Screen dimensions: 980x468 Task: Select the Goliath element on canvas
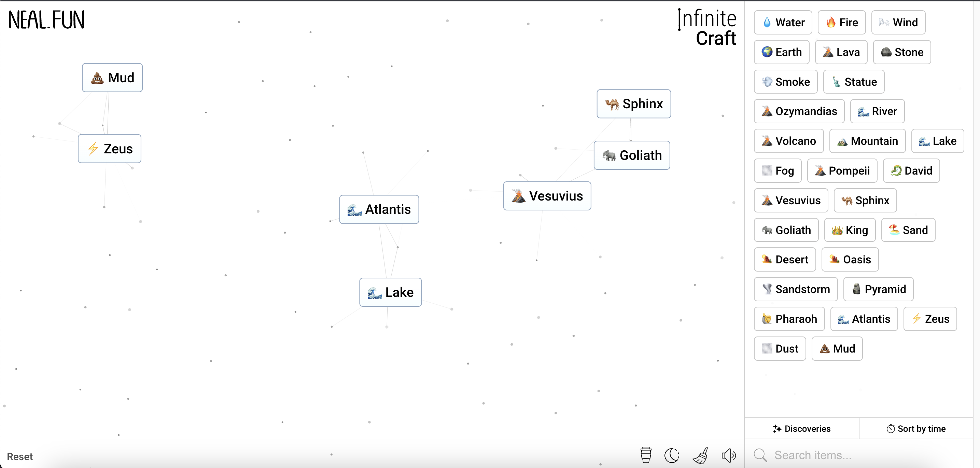pos(631,154)
